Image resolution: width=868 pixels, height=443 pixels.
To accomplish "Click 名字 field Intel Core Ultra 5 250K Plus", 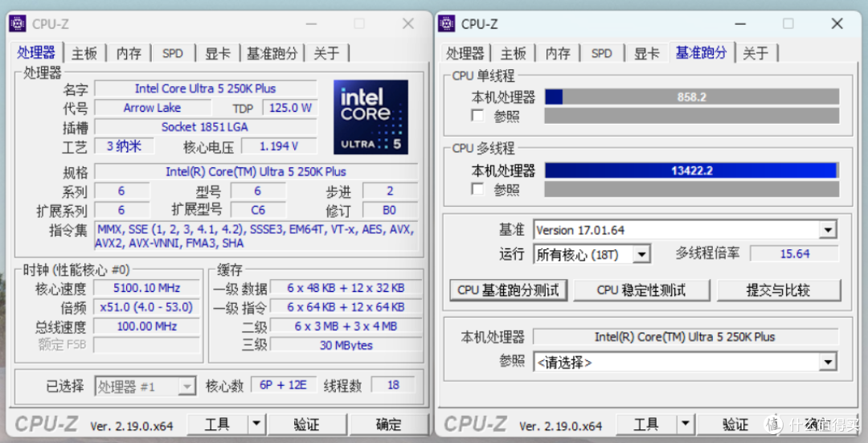I will [206, 88].
